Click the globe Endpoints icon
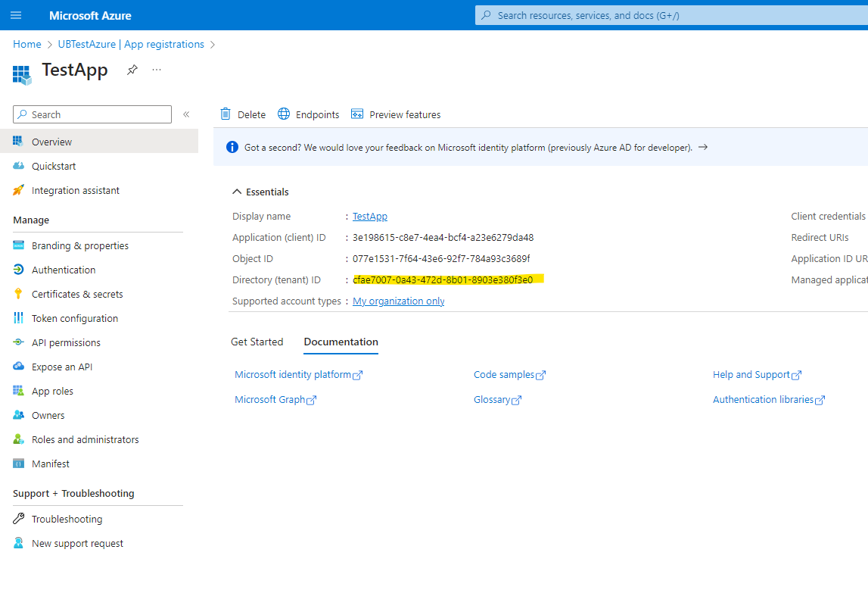Screen dimensions: 868x590 (x=284, y=114)
